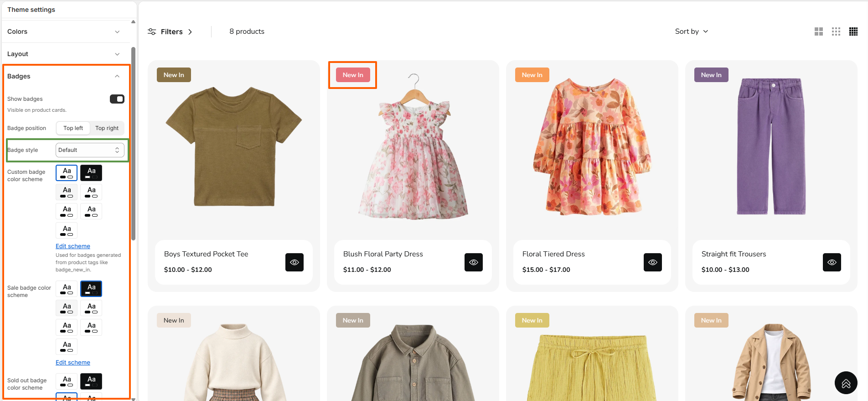Set badge position to Top left
The height and width of the screenshot is (401, 868).
(x=73, y=128)
